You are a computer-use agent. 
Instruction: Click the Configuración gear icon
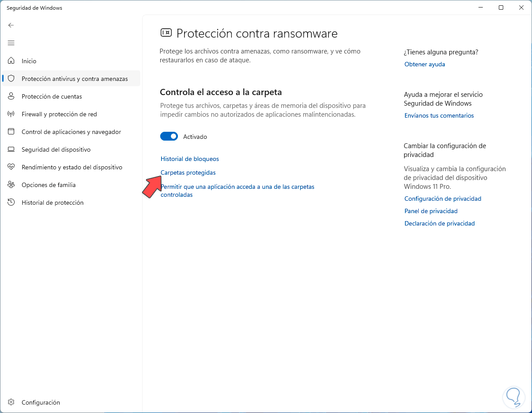[12, 402]
